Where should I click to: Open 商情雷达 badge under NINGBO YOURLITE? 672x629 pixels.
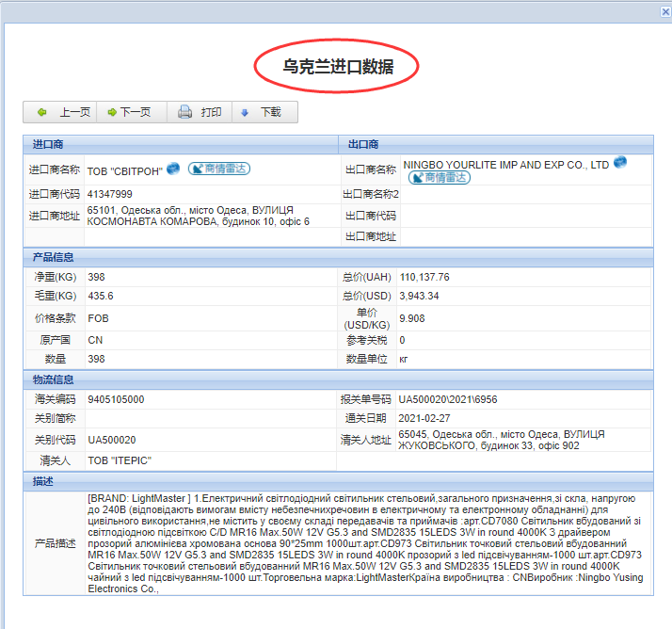pyautogui.click(x=437, y=177)
